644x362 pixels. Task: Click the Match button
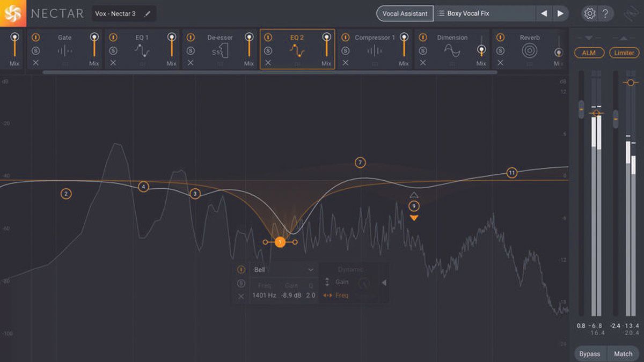coord(623,353)
